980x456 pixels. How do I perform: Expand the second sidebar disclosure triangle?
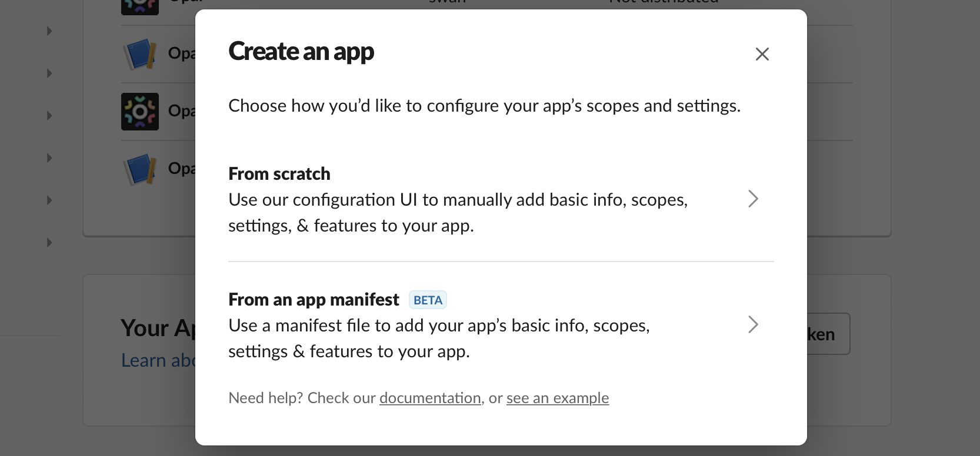click(x=49, y=73)
